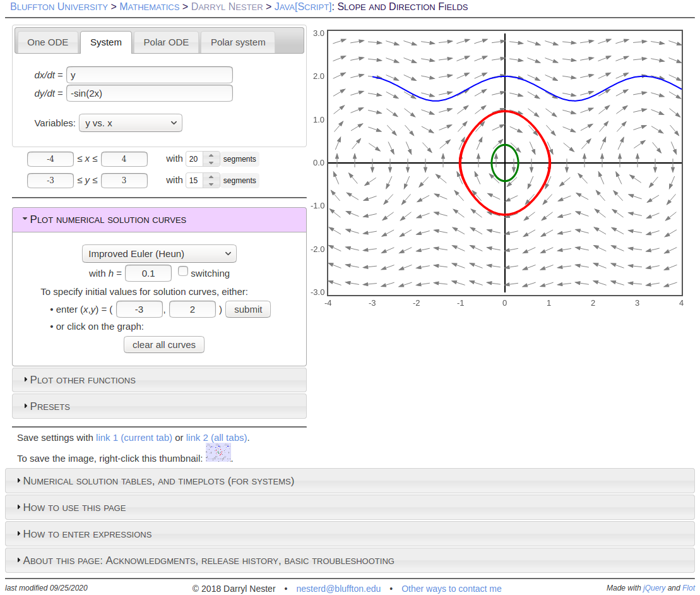Decrease the y segments value with the stepper
This screenshot has height=595, width=700.
(x=211, y=184)
